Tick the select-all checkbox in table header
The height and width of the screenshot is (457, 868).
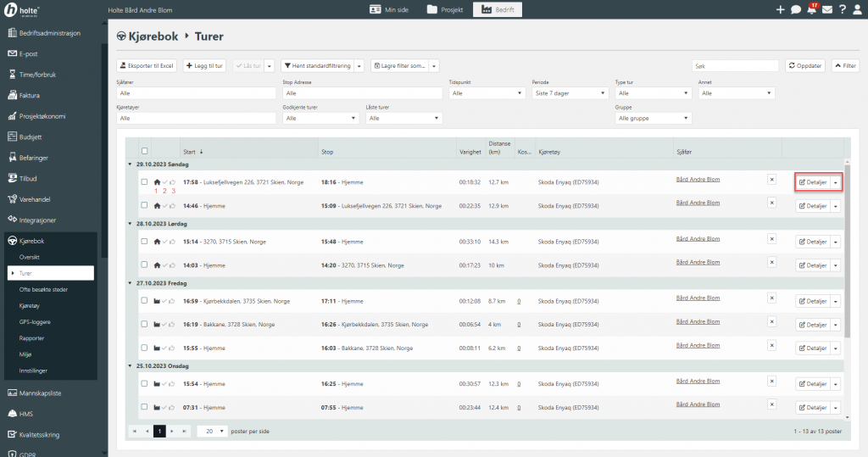pos(143,151)
